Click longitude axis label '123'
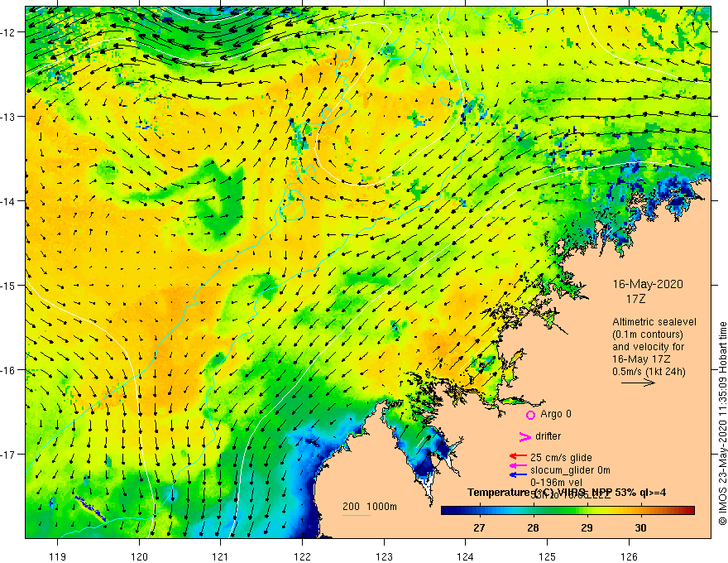 [x=384, y=556]
